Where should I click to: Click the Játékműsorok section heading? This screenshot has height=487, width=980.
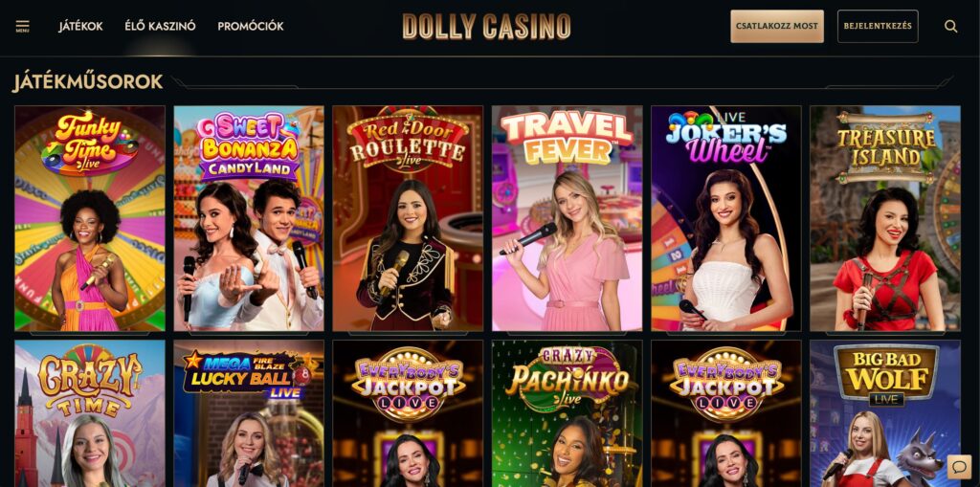coord(87,82)
